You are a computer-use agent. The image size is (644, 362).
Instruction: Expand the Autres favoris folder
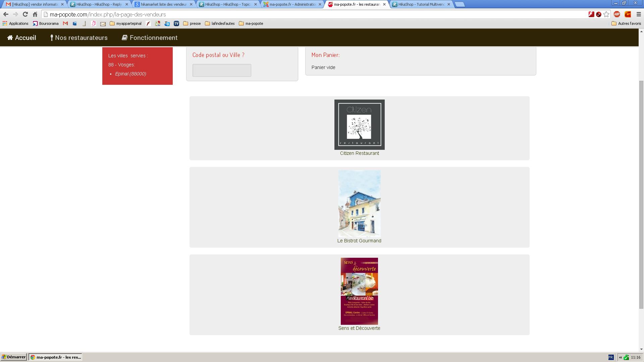[x=626, y=23]
